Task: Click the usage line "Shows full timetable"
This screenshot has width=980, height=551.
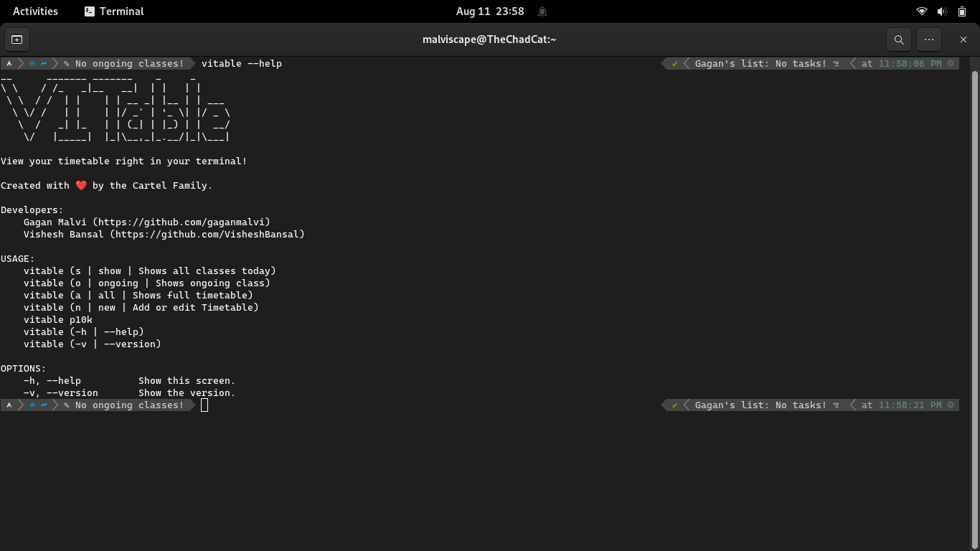Action: click(x=138, y=296)
